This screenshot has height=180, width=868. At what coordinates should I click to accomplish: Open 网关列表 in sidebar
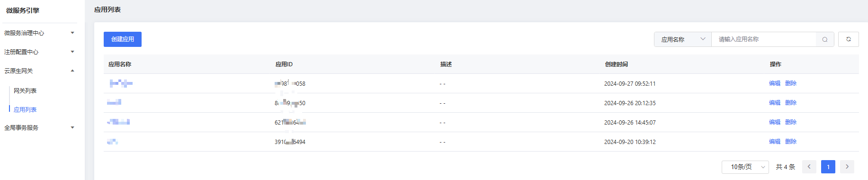point(25,90)
